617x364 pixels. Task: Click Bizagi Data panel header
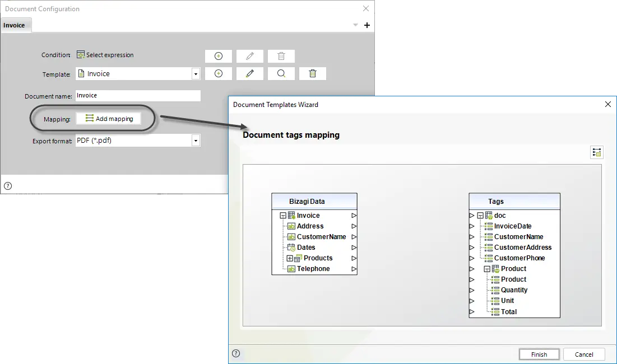tap(314, 201)
